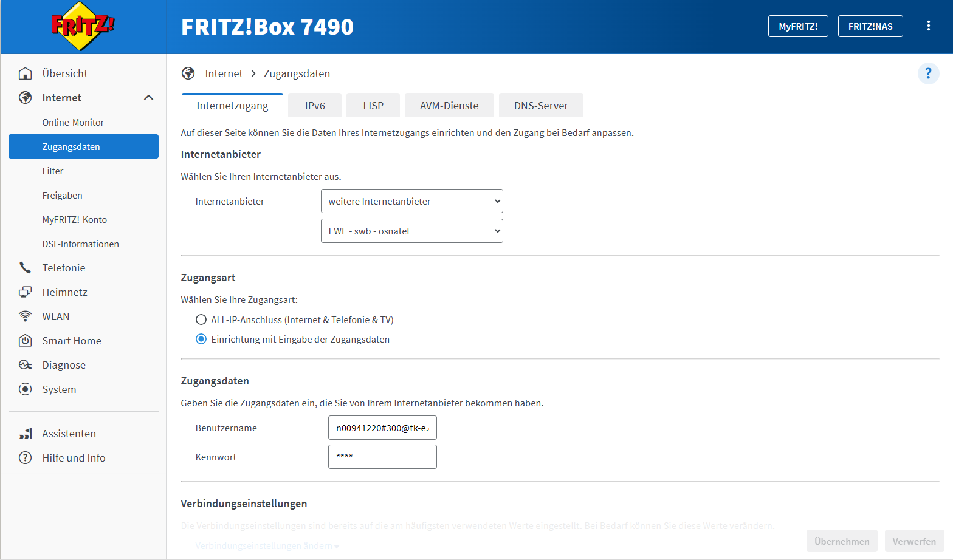Click the Übersicht house icon
The height and width of the screenshot is (560, 953).
pos(26,73)
